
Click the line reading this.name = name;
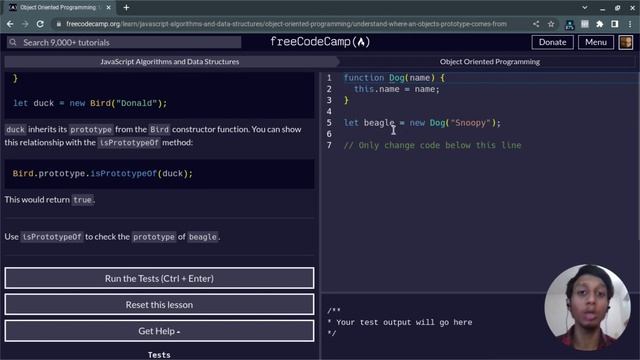pyautogui.click(x=397, y=89)
